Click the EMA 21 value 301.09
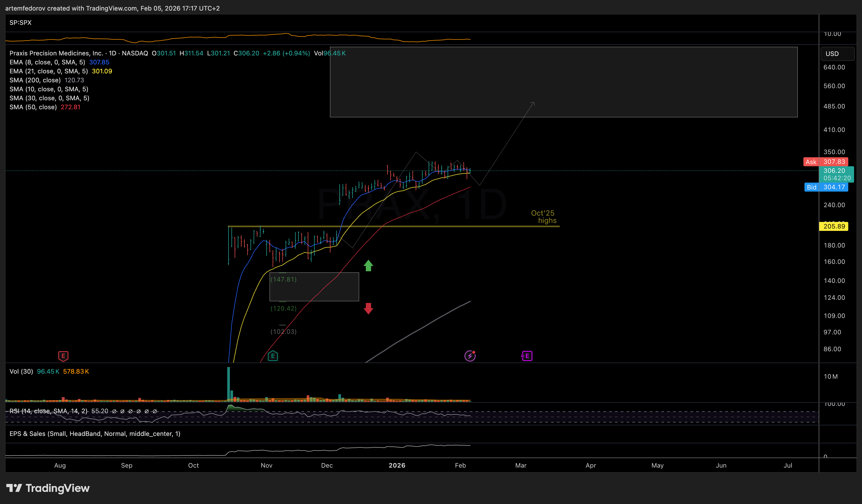Screen dimensions: 862x504 tap(102, 71)
